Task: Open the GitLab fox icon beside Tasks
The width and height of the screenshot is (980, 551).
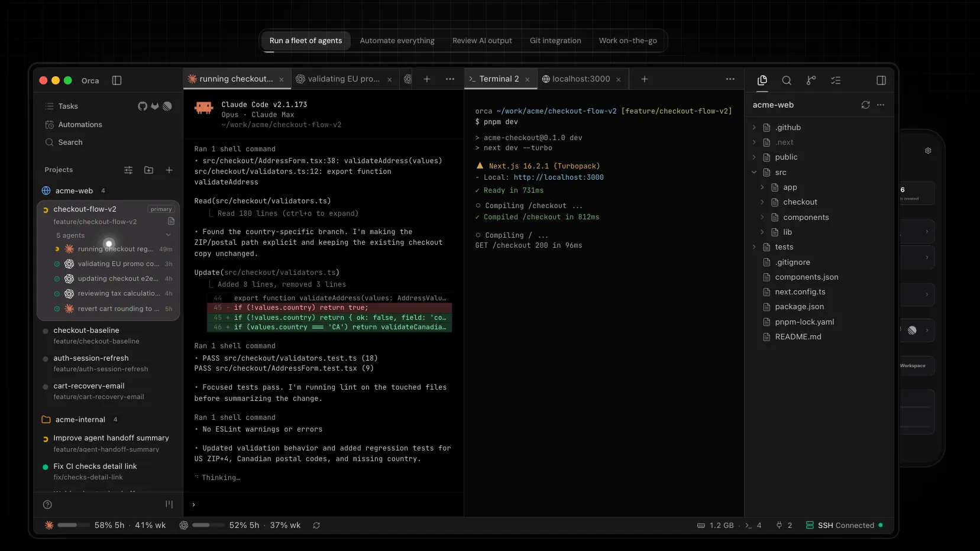Action: [x=155, y=106]
